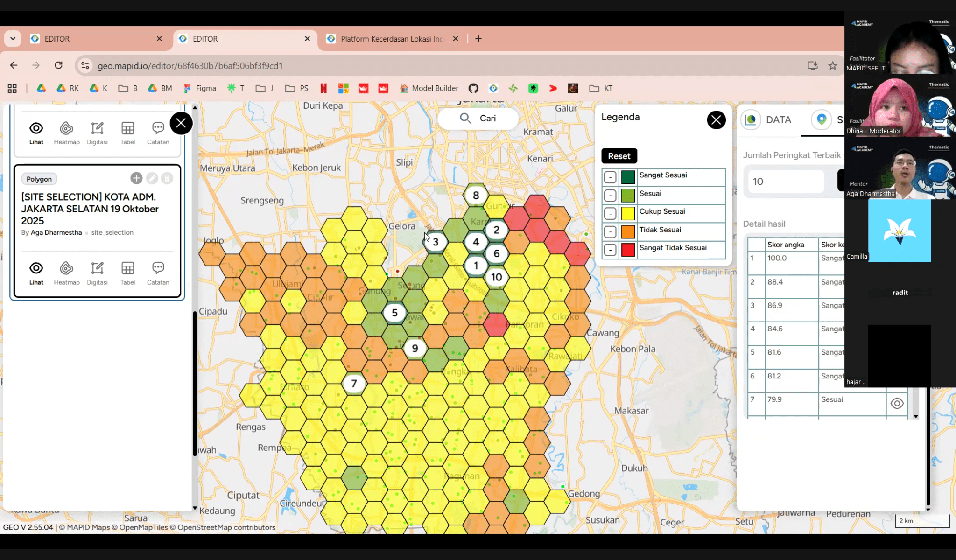Toggle Cukup Sesuai legend checkbox
956x560 pixels.
(610, 214)
